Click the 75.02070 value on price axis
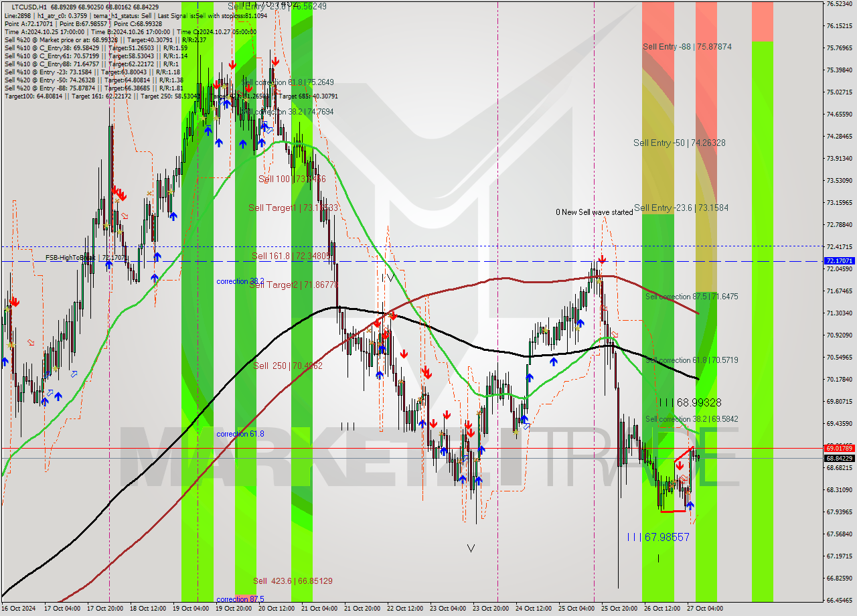This screenshot has width=857, height=616. coord(839,92)
